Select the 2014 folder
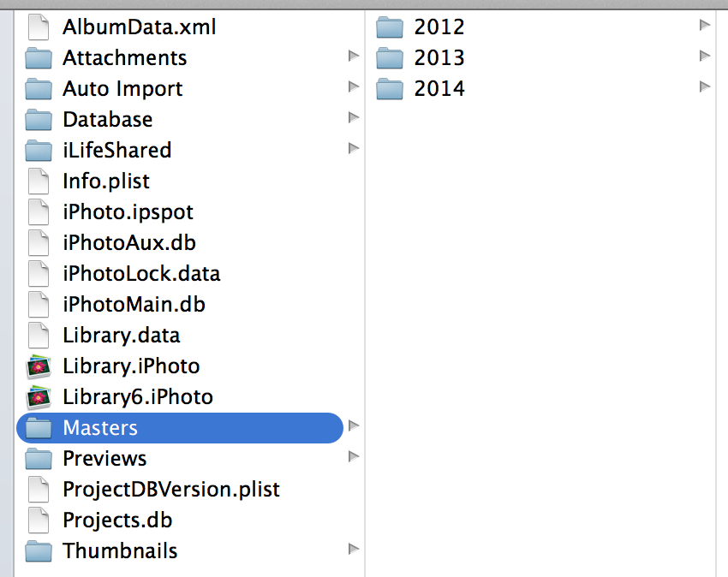 pyautogui.click(x=439, y=89)
